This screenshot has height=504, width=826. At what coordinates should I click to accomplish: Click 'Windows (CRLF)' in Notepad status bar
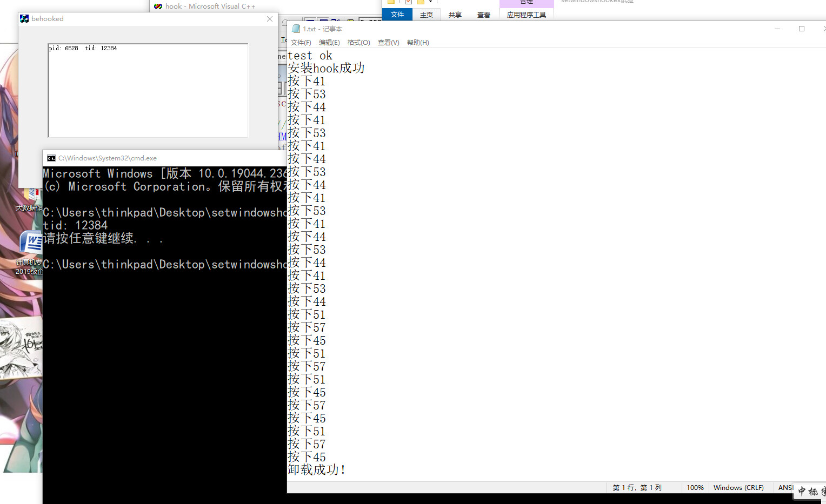tap(738, 488)
